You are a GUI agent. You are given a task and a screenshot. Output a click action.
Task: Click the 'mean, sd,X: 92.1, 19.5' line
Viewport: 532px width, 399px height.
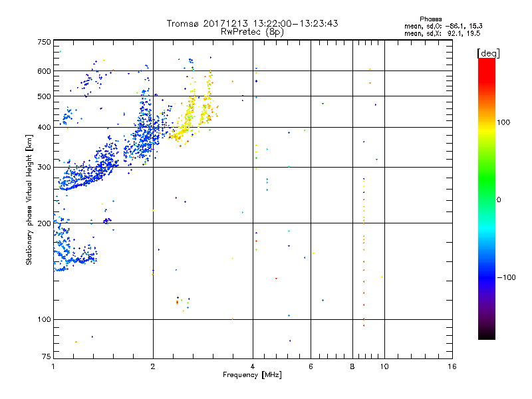pos(442,33)
